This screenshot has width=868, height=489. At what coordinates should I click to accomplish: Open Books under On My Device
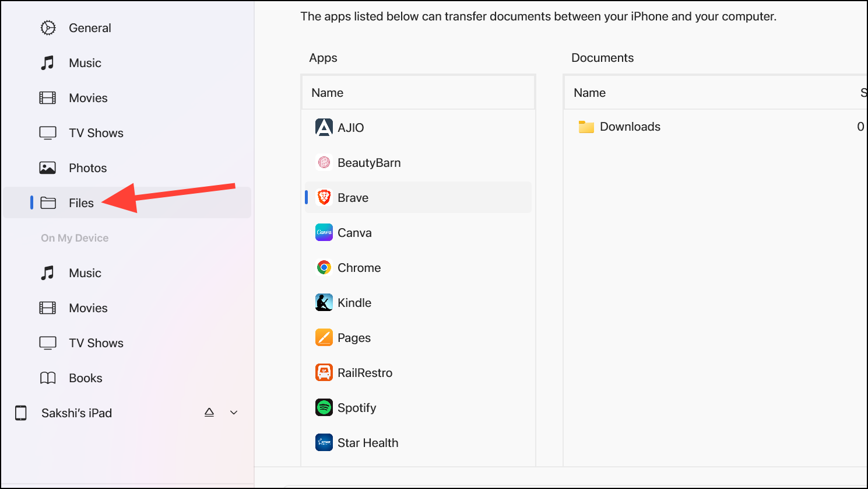(x=86, y=378)
